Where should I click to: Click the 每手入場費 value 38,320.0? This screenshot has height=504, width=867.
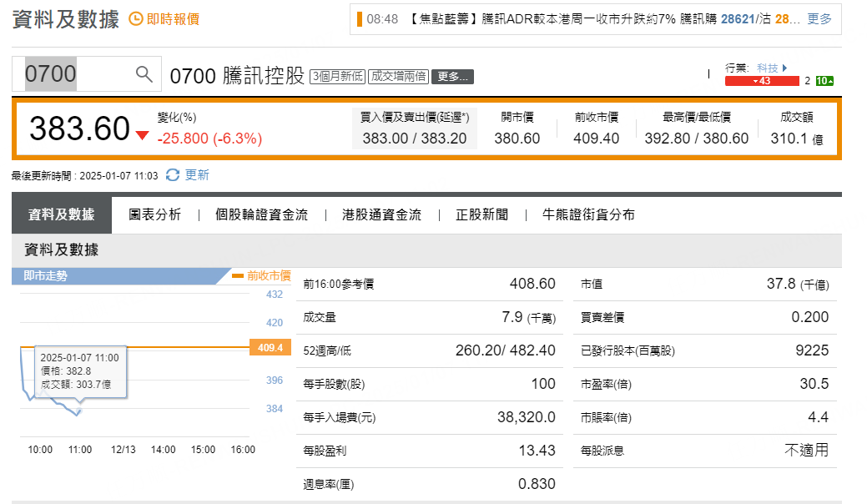coord(526,417)
